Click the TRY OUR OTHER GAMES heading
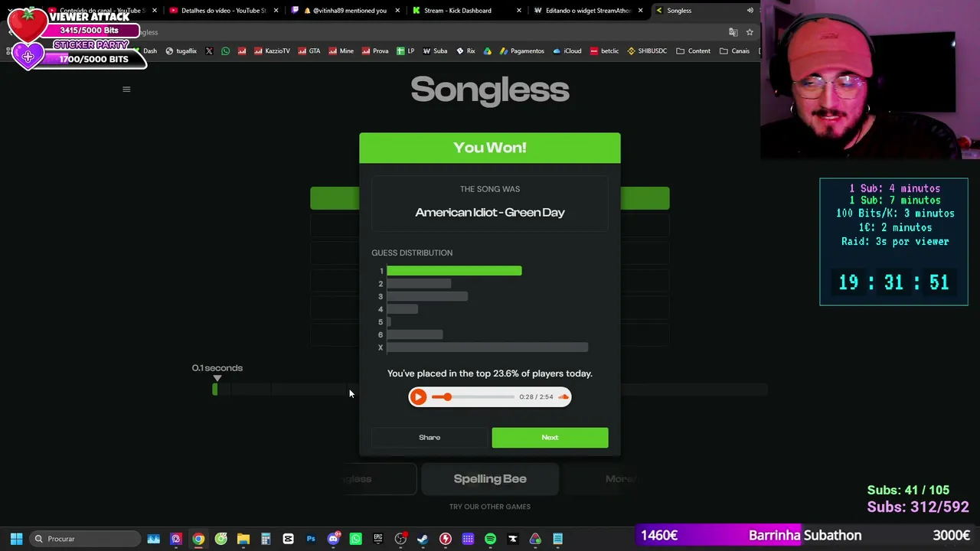The image size is (980, 551). click(490, 507)
